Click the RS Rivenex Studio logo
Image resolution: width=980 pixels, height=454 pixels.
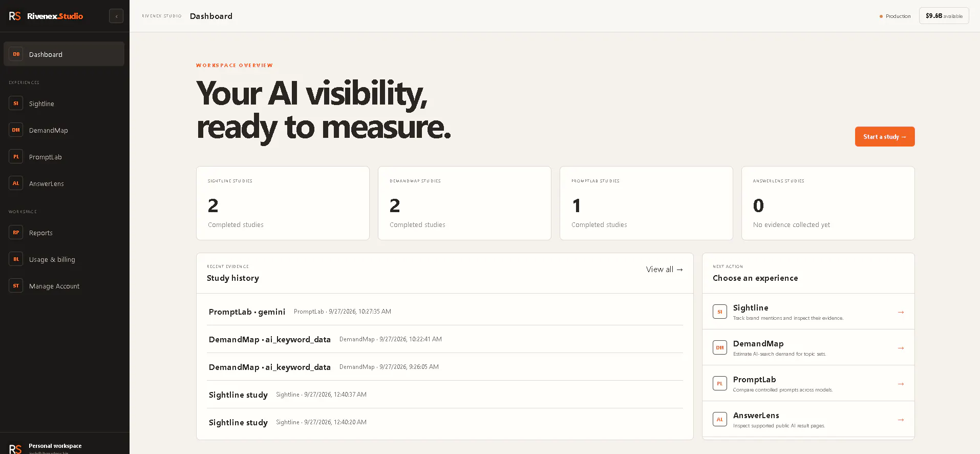coord(46,16)
